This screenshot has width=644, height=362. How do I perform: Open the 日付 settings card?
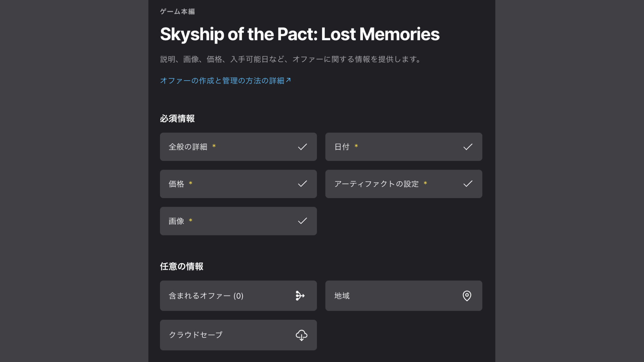(342, 147)
